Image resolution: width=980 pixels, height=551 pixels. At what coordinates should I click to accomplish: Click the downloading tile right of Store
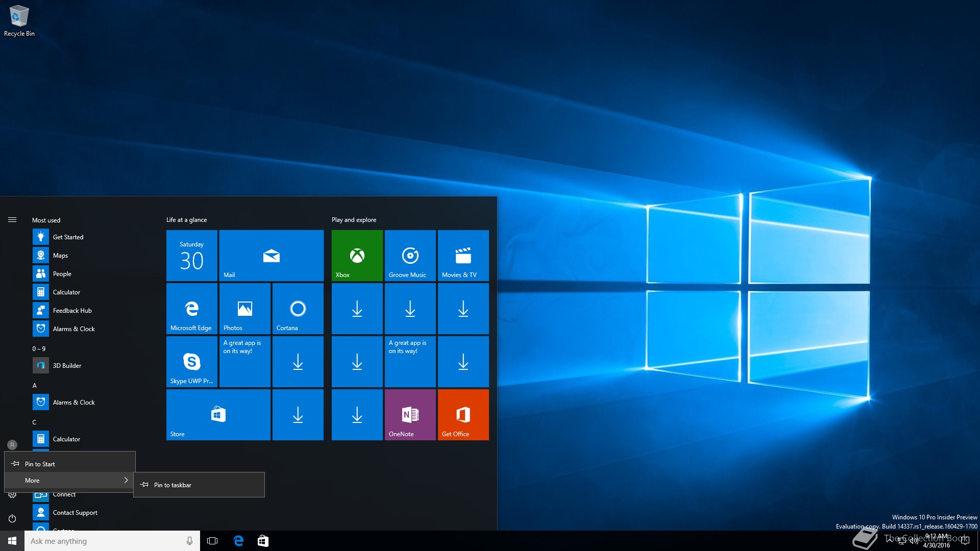(x=298, y=414)
